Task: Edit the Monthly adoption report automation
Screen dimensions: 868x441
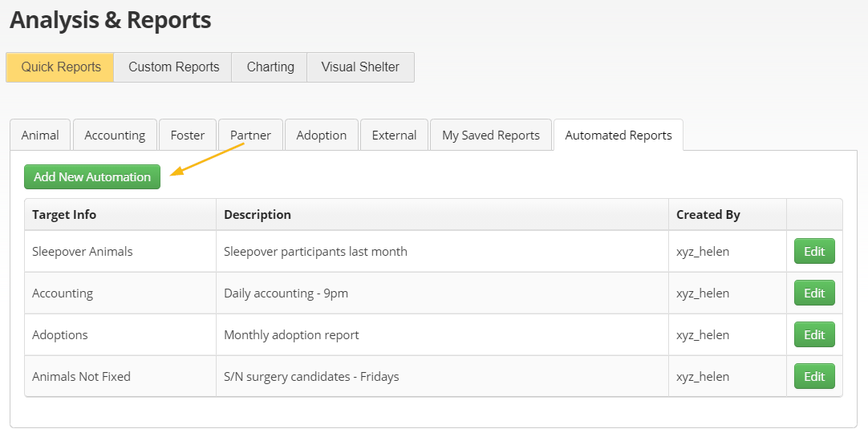Action: (814, 334)
